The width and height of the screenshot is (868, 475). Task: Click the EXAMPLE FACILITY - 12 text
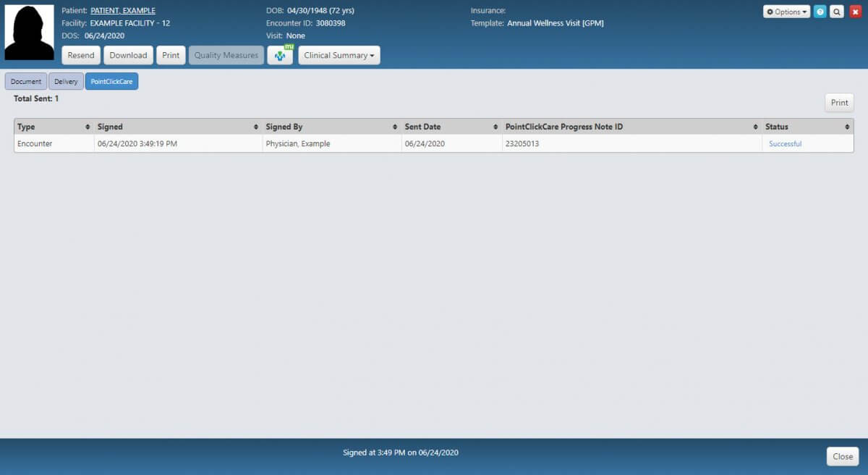tap(130, 23)
